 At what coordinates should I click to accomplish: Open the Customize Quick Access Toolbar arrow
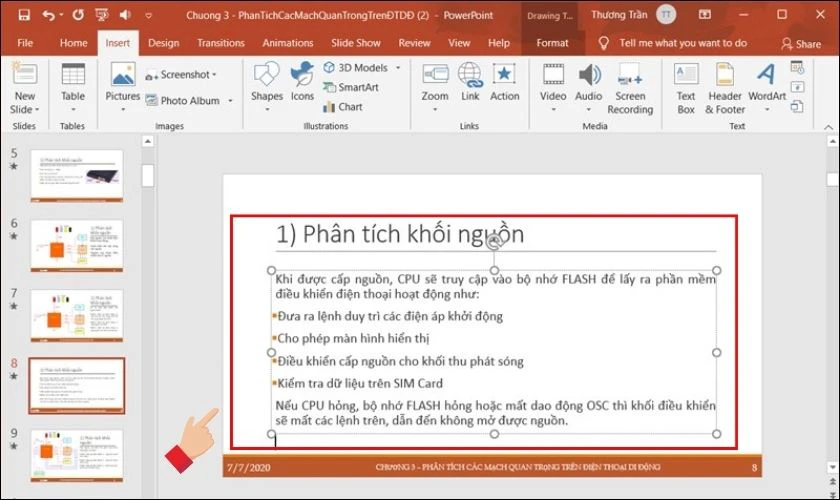pos(148,16)
